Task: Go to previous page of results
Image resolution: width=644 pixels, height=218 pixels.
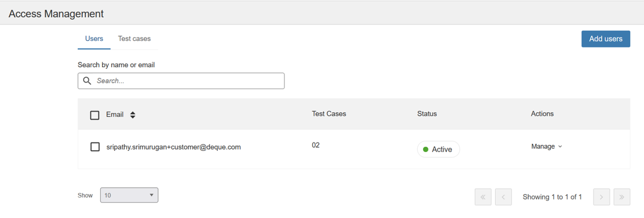Action: [503, 197]
